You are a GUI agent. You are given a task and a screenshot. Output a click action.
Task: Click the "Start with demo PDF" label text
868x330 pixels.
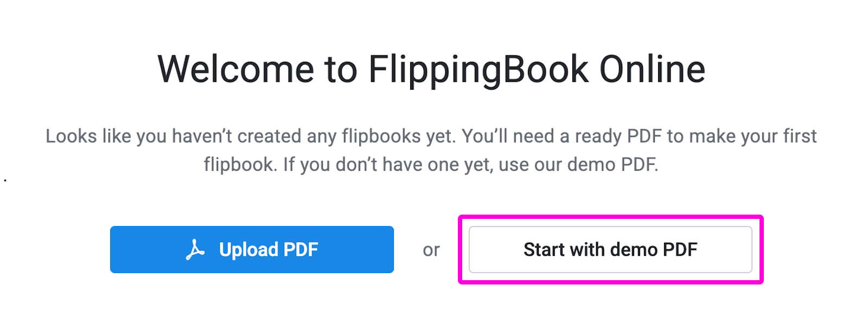pyautogui.click(x=610, y=249)
